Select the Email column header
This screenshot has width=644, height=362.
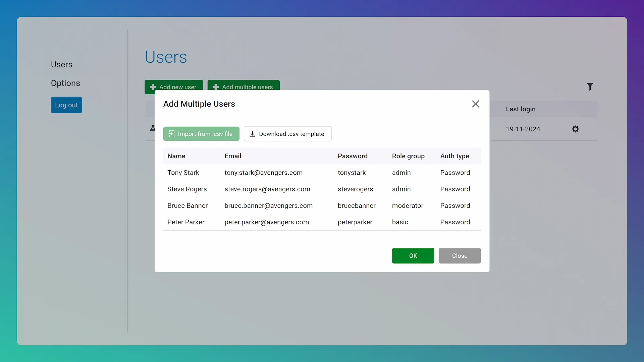[233, 156]
